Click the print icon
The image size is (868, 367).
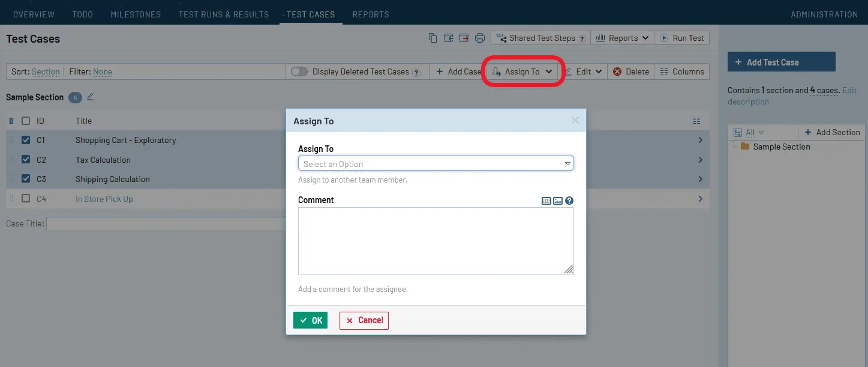(480, 38)
